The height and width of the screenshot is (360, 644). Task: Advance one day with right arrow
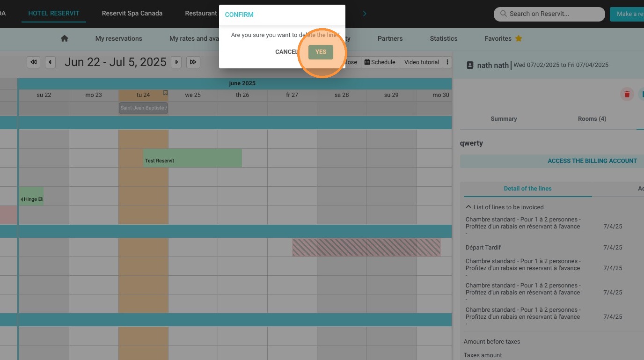[176, 62]
